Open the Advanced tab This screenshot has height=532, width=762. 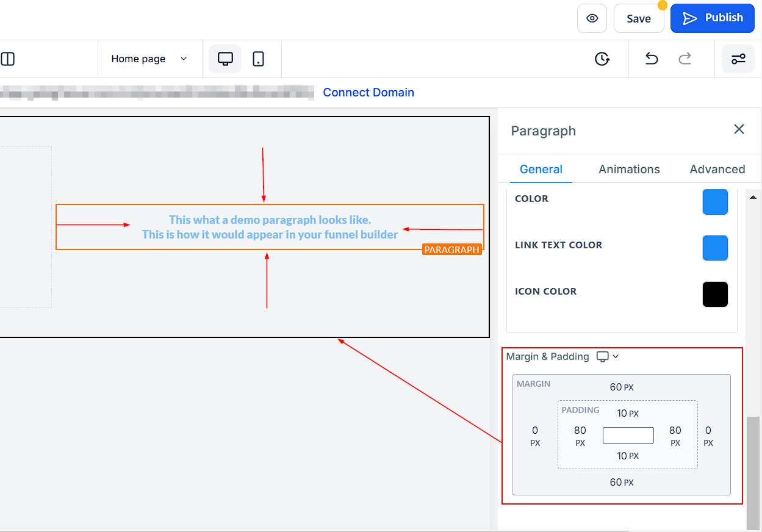(717, 169)
